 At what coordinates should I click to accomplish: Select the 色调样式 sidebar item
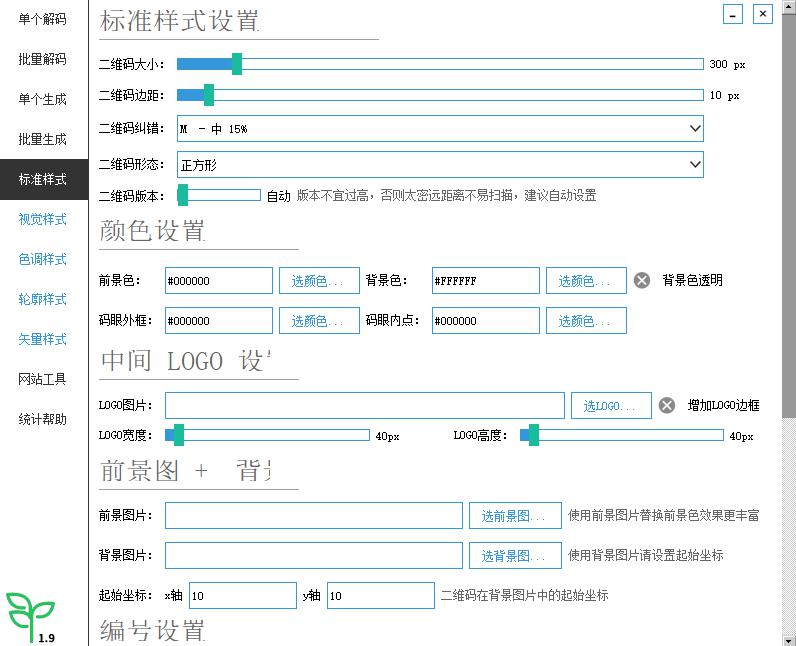click(43, 259)
